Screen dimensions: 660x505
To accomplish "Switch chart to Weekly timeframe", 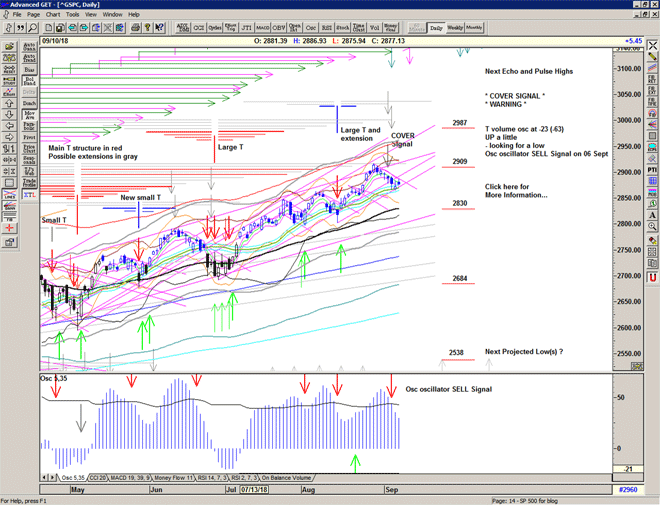I will click(455, 28).
